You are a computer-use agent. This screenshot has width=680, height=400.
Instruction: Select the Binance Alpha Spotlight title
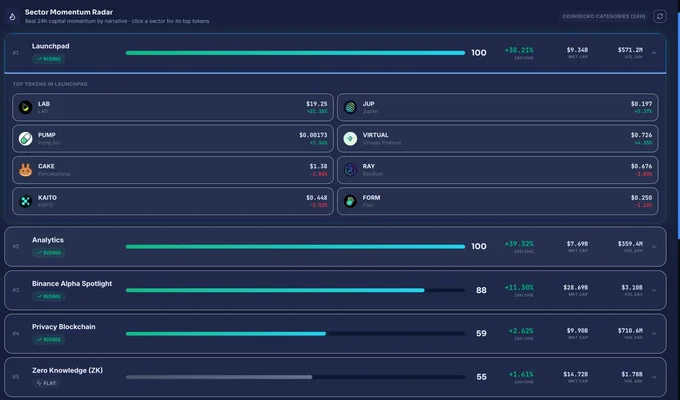pos(72,283)
